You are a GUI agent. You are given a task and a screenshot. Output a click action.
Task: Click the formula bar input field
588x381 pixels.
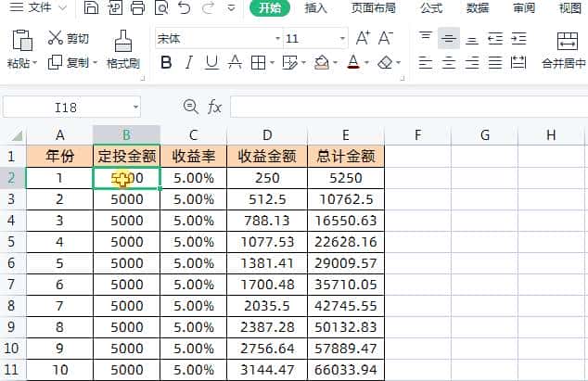tap(409, 107)
